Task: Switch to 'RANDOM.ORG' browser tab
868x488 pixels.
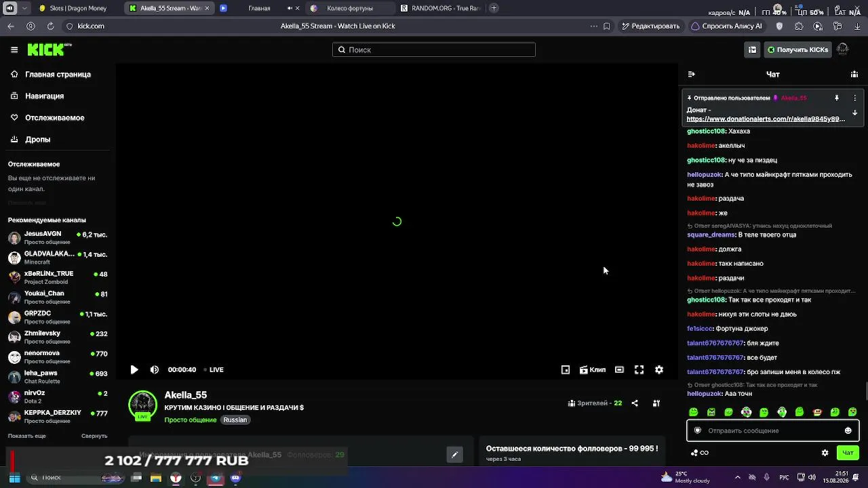Action: 441,8
